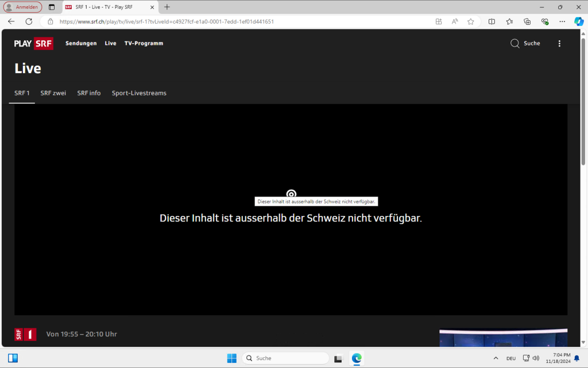588x368 pixels.
Task: Switch to the SRF info tab
Action: [x=89, y=93]
